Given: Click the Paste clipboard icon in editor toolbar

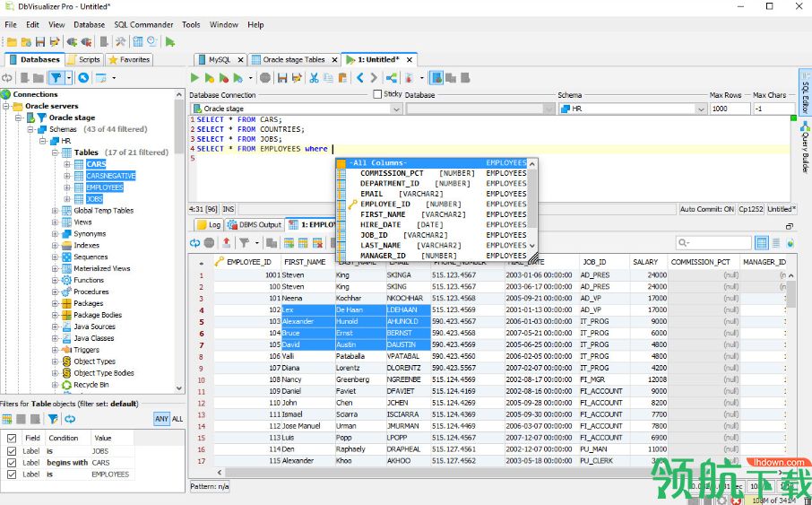Looking at the screenshot, I should tap(342, 78).
